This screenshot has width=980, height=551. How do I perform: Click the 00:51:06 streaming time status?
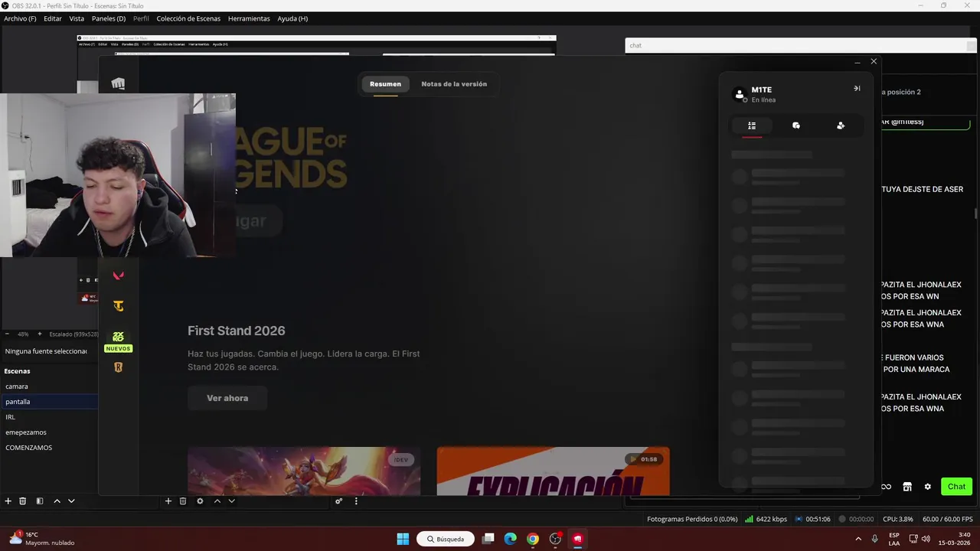click(x=813, y=519)
